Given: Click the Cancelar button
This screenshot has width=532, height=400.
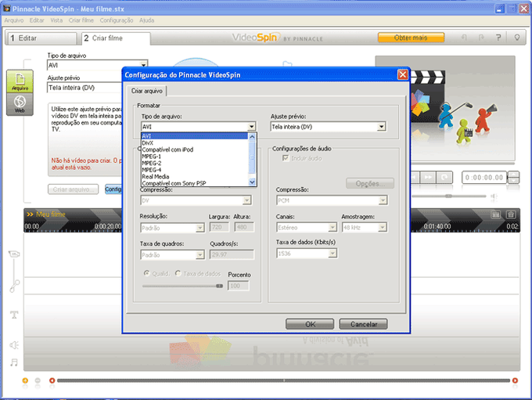Looking at the screenshot, I should (363, 324).
